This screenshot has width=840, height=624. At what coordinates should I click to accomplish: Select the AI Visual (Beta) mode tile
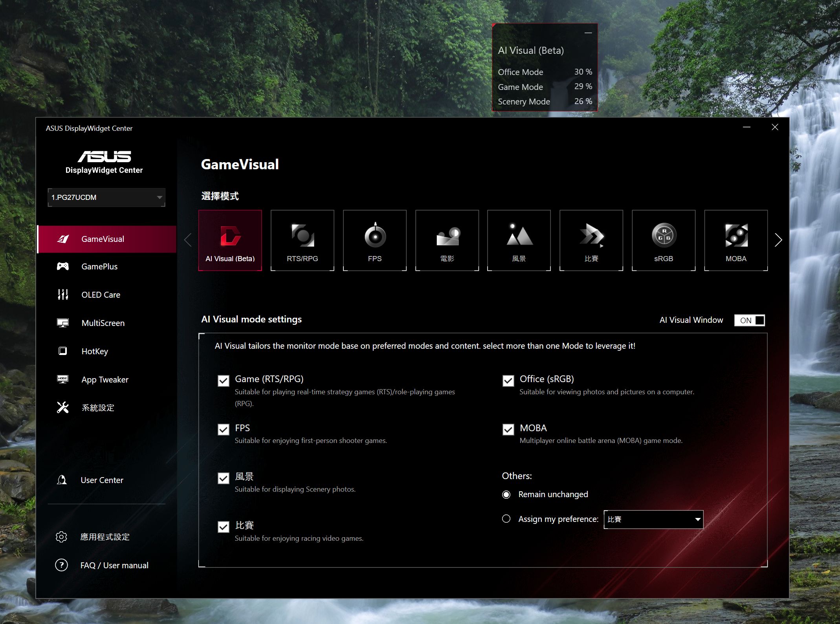click(x=230, y=240)
